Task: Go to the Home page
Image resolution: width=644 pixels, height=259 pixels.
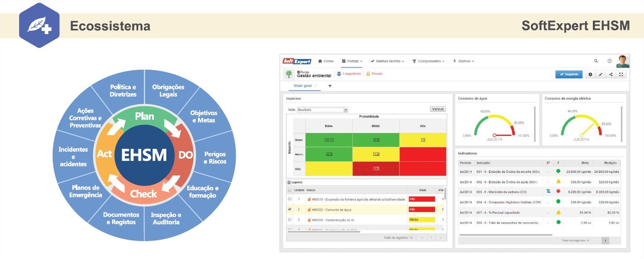Action: [326, 61]
